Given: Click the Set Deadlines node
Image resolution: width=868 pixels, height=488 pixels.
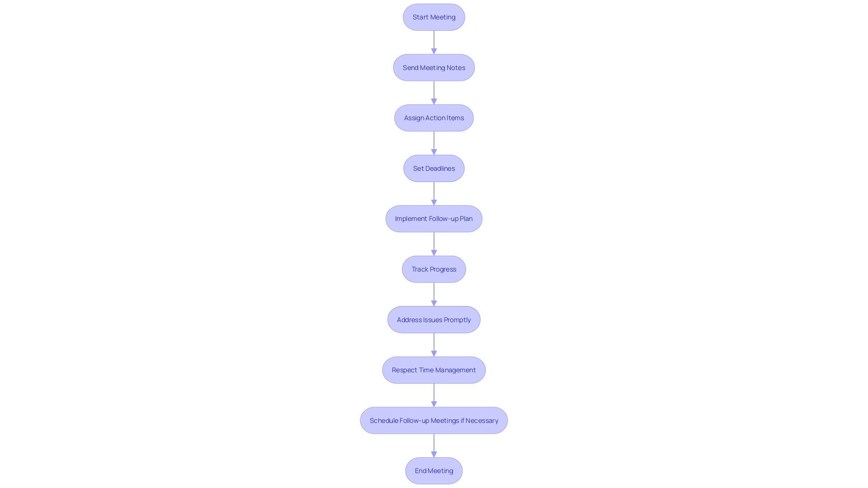Looking at the screenshot, I should click(x=434, y=168).
